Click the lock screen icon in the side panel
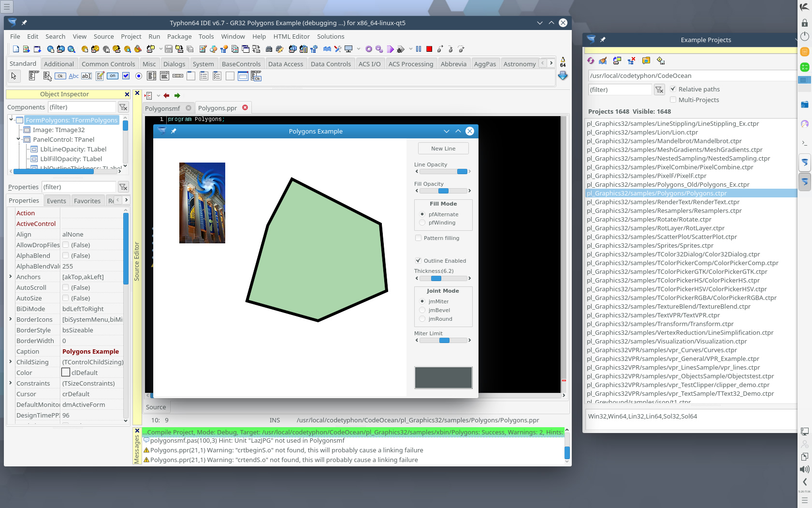812x508 pixels. (805, 23)
